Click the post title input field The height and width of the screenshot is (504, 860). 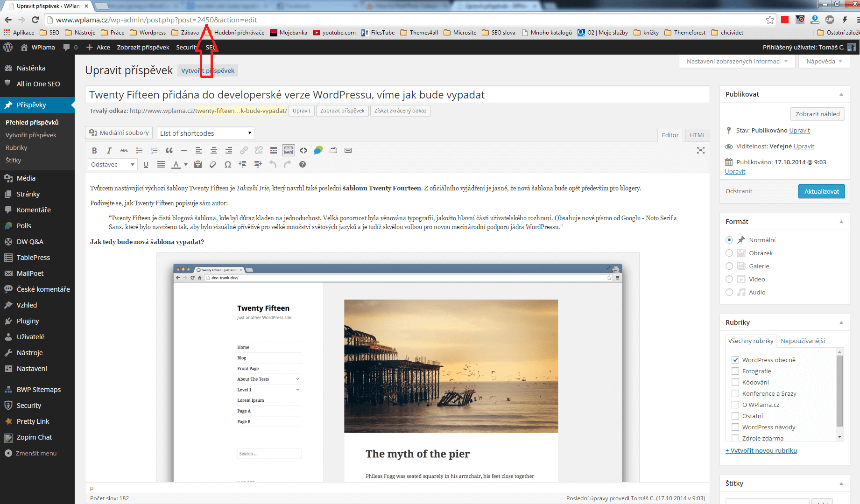(397, 95)
